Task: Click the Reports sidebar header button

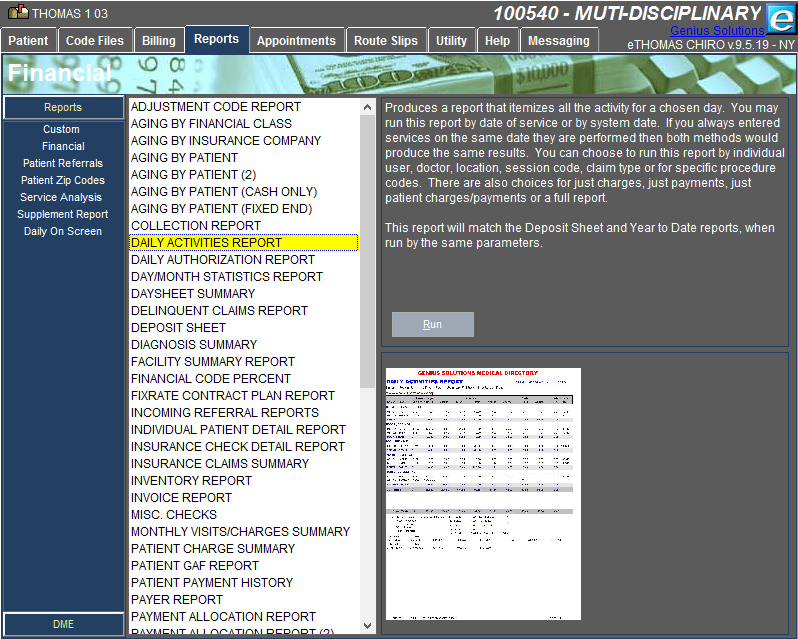Action: (63, 107)
